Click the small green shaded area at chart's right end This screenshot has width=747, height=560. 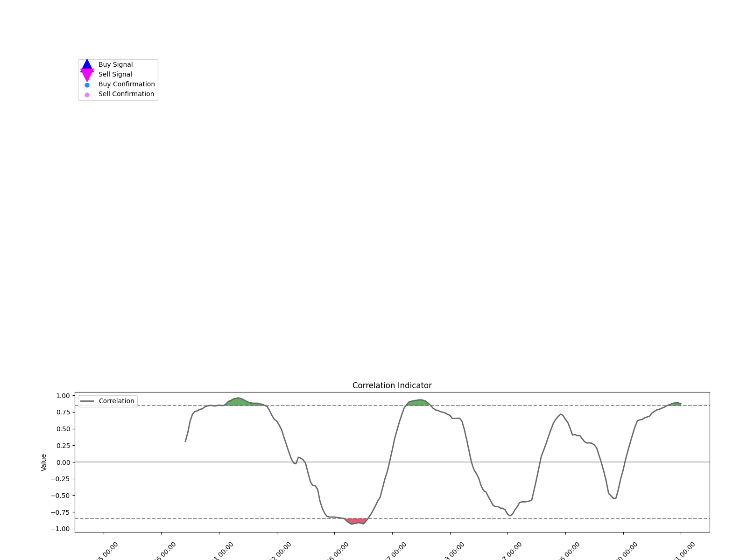click(x=675, y=404)
